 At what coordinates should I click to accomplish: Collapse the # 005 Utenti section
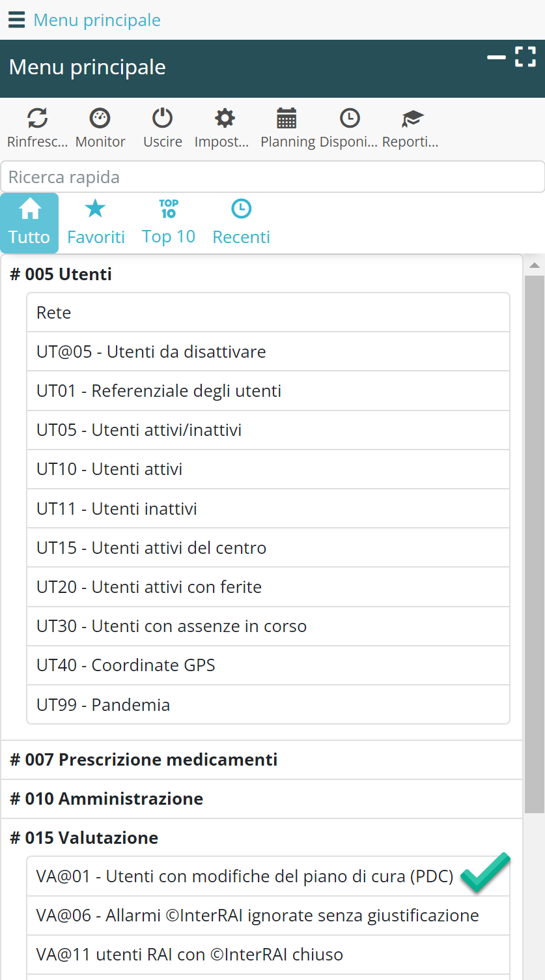click(61, 274)
